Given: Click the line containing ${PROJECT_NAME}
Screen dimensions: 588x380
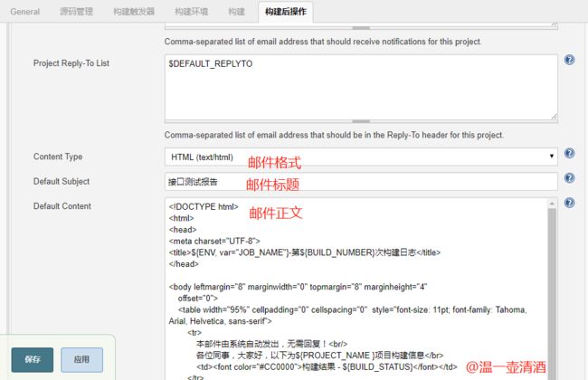Looking at the screenshot, I should point(319,356).
